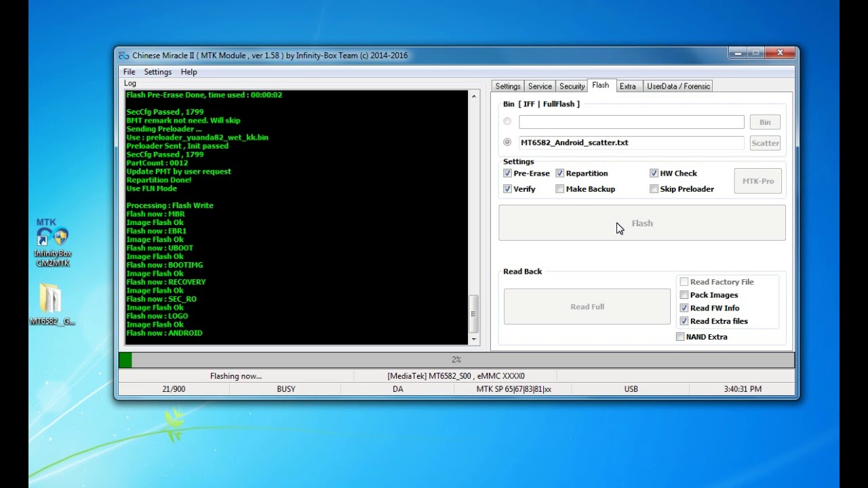Open the File menu
Viewport: 868px width, 488px height.
click(x=129, y=72)
